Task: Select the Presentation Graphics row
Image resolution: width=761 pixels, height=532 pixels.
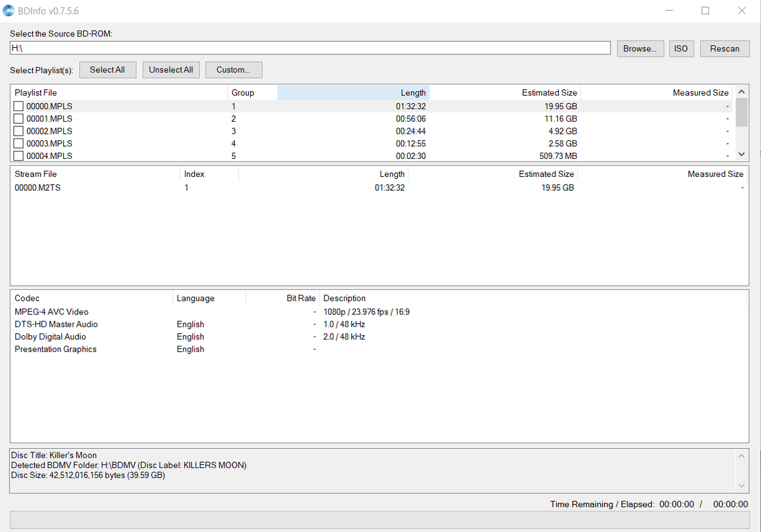Action: tap(379, 349)
